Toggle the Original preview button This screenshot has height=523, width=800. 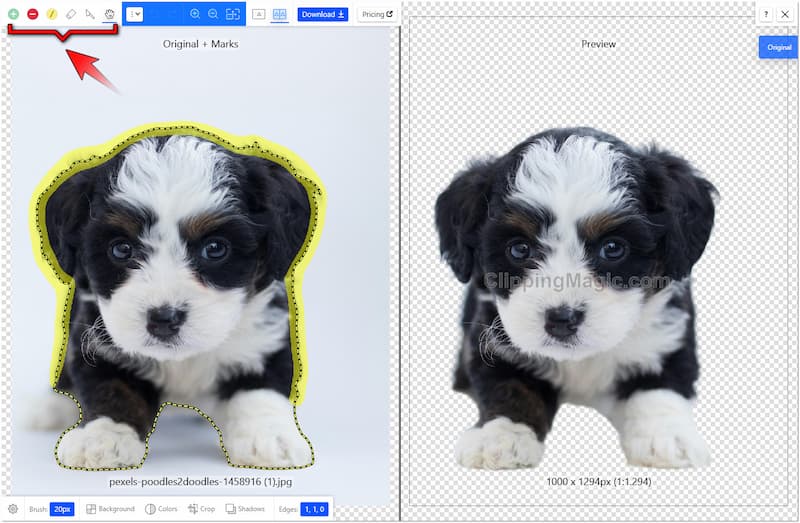(x=778, y=47)
